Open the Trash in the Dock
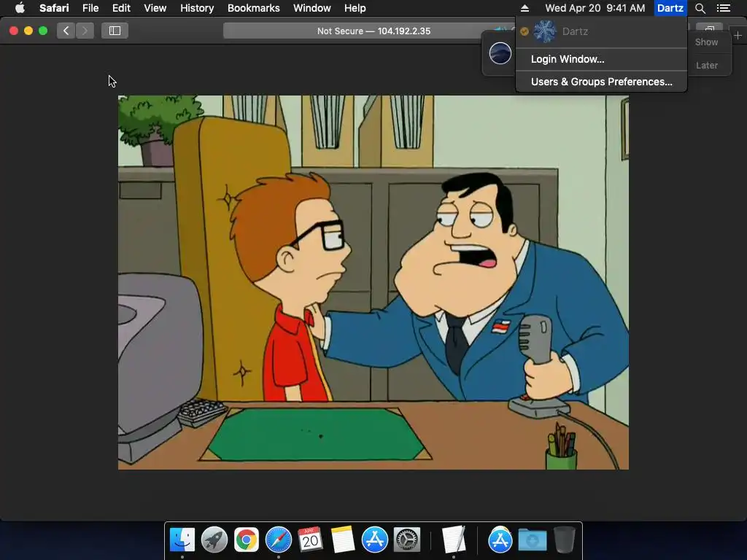This screenshot has height=560, width=747. 564,540
